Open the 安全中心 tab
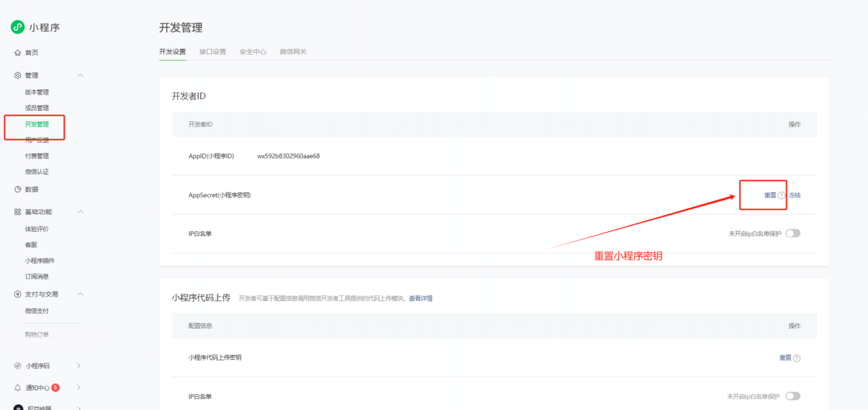Viewport: 868px width, 410px height. point(253,52)
